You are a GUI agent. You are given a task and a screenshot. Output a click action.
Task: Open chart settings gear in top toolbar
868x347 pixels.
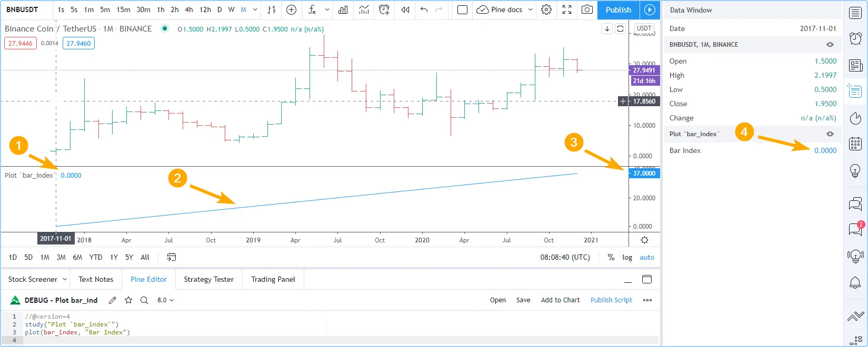[546, 9]
